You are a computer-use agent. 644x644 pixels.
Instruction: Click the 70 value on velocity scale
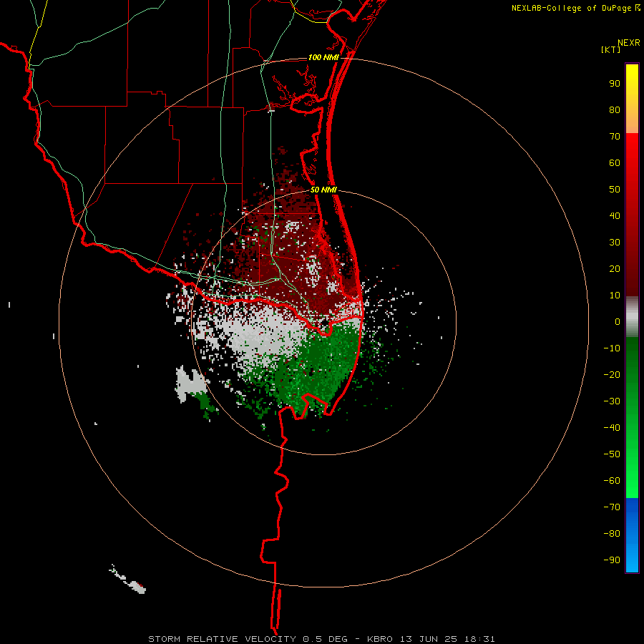tap(615, 137)
